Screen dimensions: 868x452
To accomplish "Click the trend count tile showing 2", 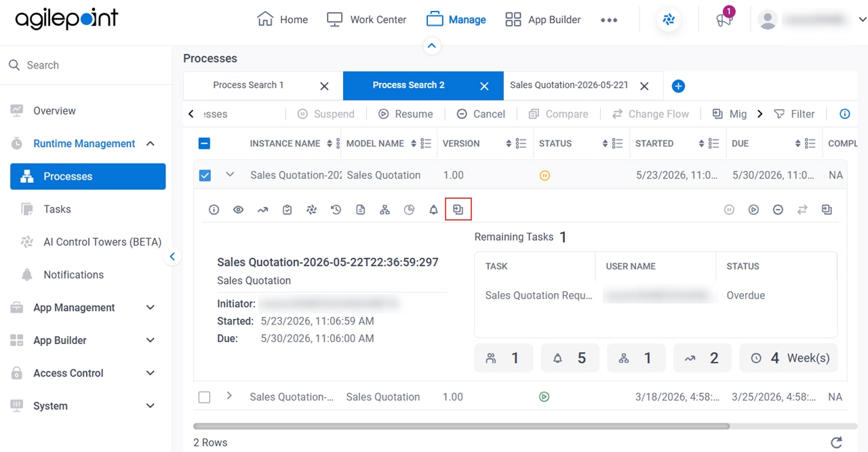I will 703,358.
